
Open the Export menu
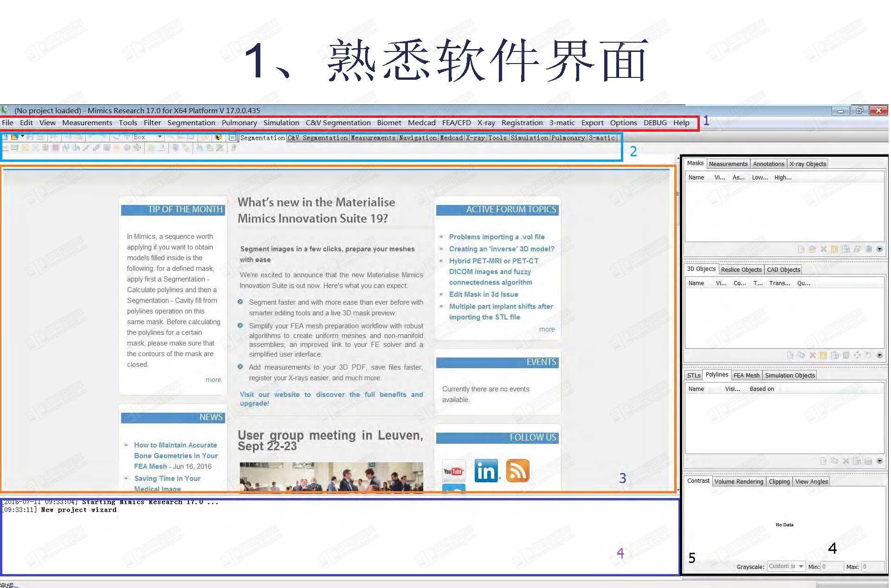[592, 122]
